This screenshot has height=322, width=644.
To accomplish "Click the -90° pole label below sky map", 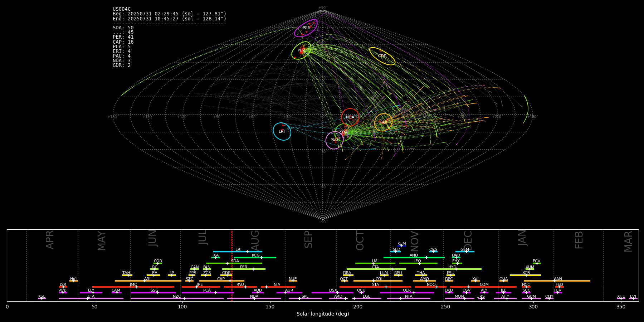I will [x=323, y=222].
